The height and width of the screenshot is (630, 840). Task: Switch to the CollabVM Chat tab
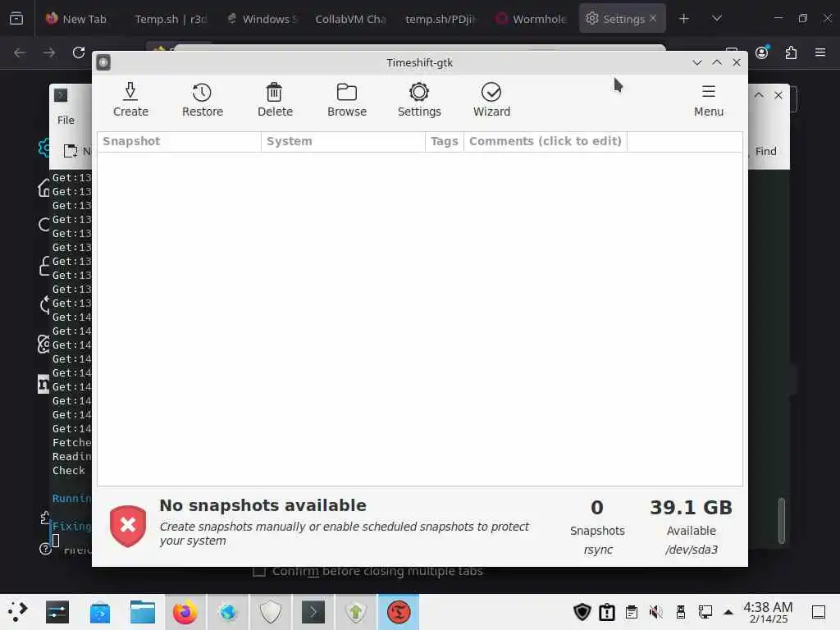click(350, 19)
